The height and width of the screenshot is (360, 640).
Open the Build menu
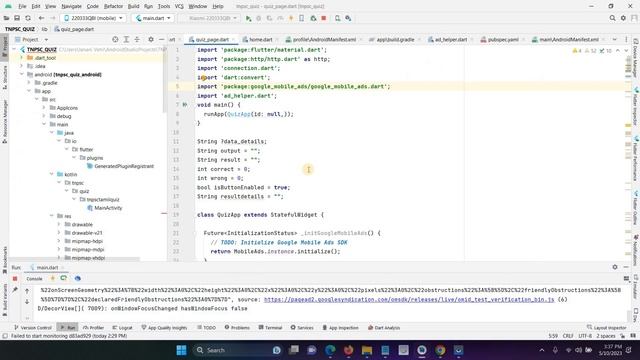(x=133, y=7)
